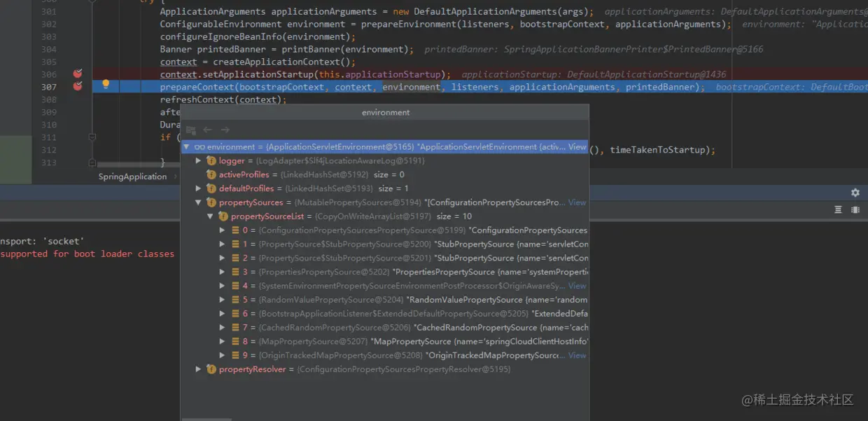868x421 pixels.
Task: Click View link on propertySources row
Action: (x=577, y=202)
